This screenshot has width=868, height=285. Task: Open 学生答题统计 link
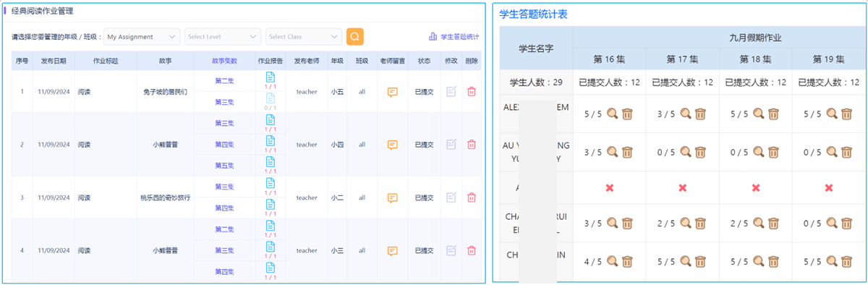(x=454, y=37)
